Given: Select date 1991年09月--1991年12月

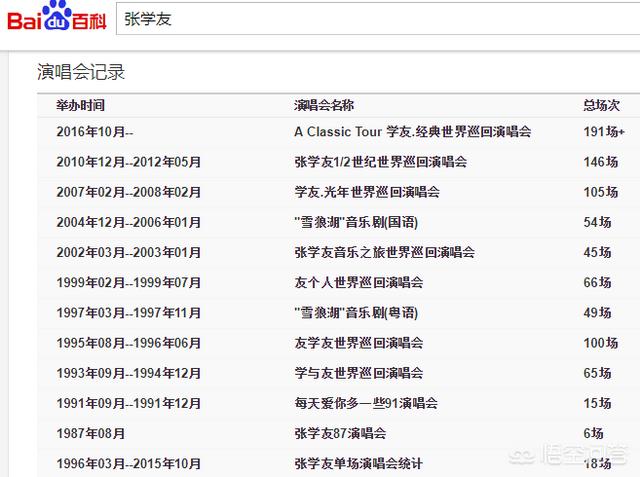Looking at the screenshot, I should (129, 404).
